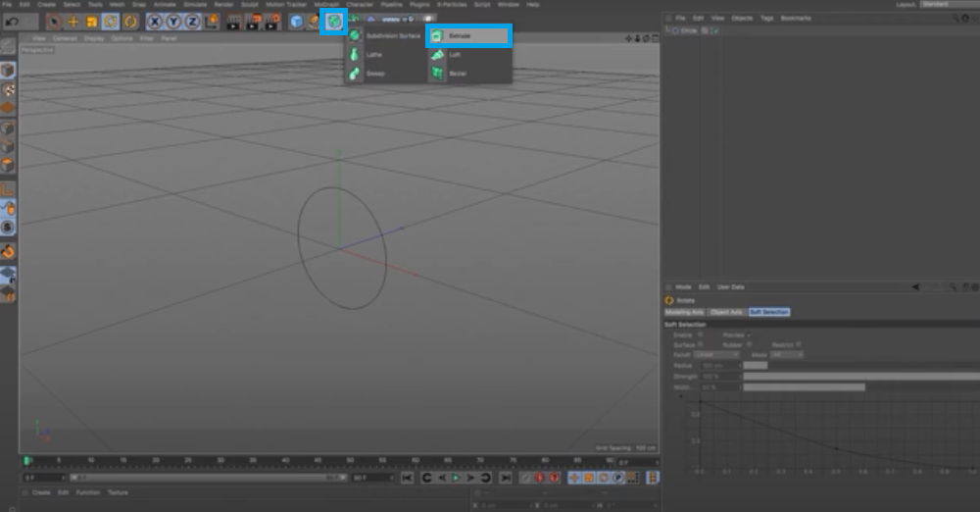The height and width of the screenshot is (512, 980).
Task: Toggle the coordinate system icon
Action: [x=212, y=22]
